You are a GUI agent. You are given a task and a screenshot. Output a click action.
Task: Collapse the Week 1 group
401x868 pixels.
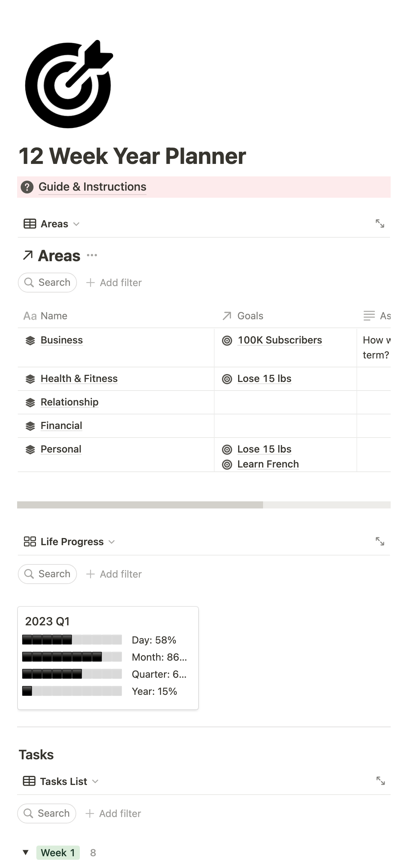coord(26,853)
